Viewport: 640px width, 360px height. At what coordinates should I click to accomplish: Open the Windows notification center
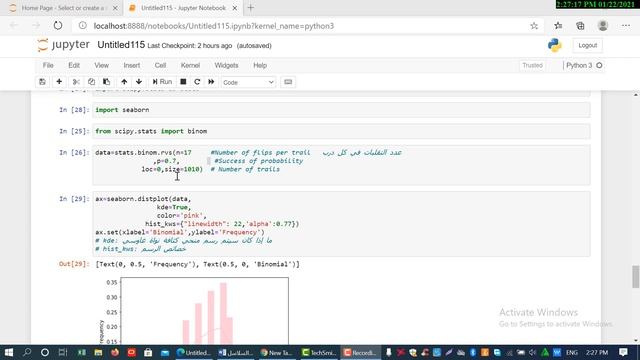[x=623, y=352]
